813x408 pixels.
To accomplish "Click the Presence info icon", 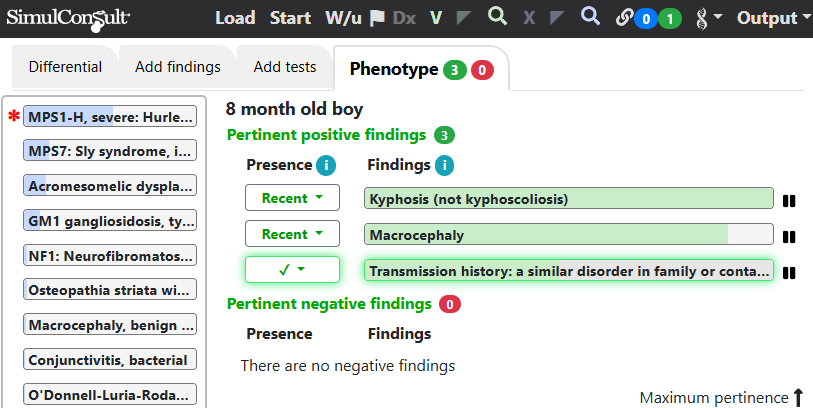I will click(326, 165).
